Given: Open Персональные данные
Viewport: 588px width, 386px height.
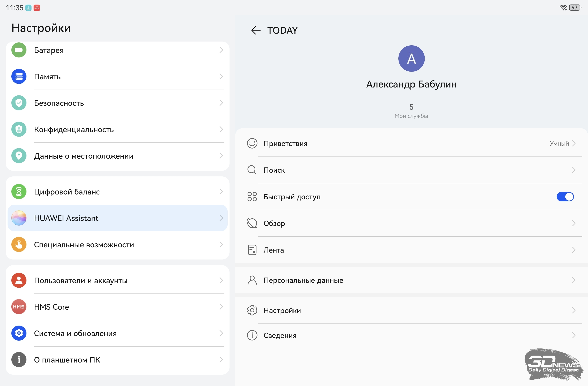Looking at the screenshot, I should pos(410,280).
